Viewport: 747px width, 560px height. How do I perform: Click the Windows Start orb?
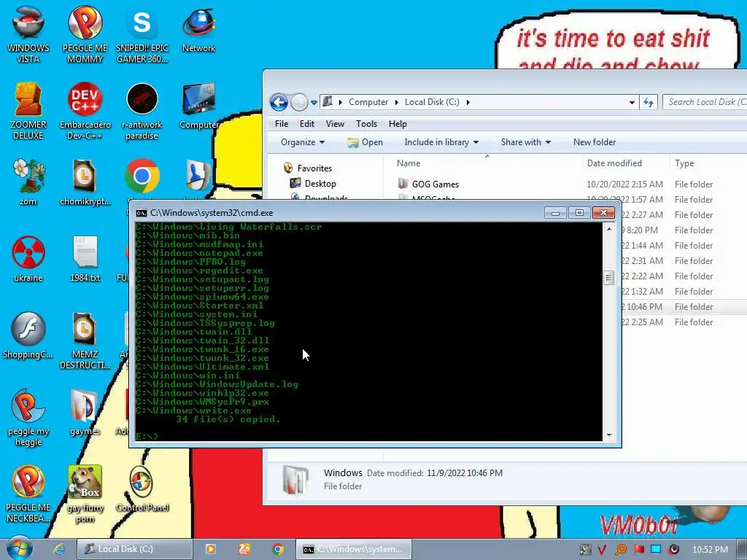point(20,548)
